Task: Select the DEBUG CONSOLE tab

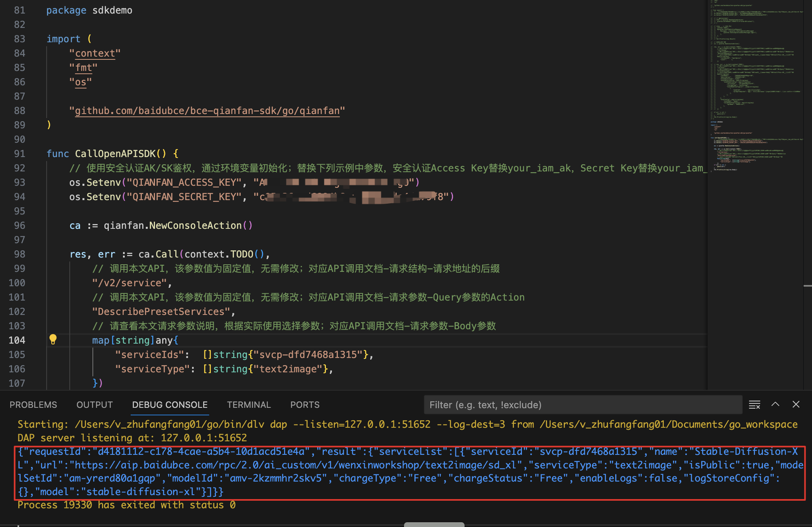Action: coord(170,405)
